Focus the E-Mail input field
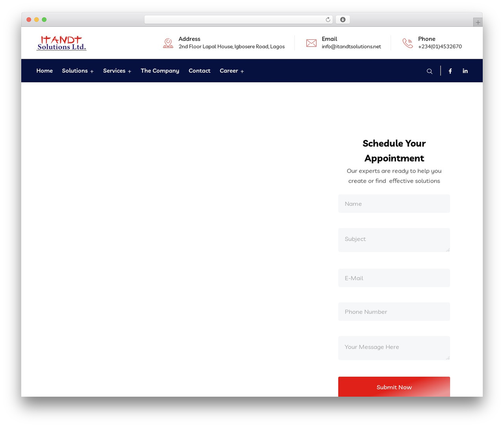 click(x=394, y=278)
